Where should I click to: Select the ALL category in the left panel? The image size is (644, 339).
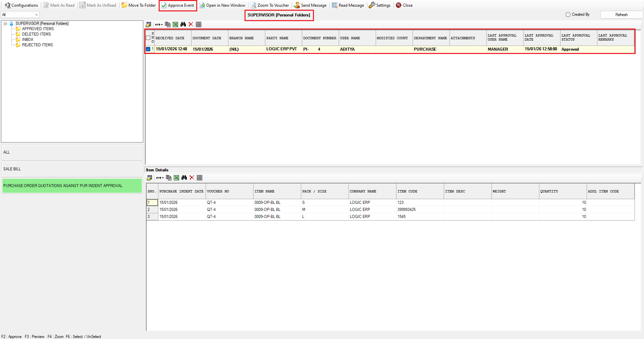(x=72, y=152)
